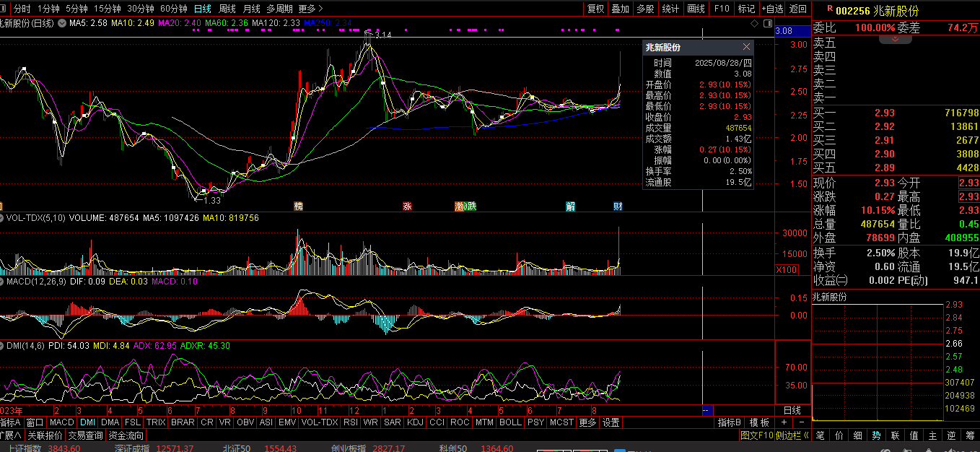Toggle 复权 price adjustment

pos(595,9)
